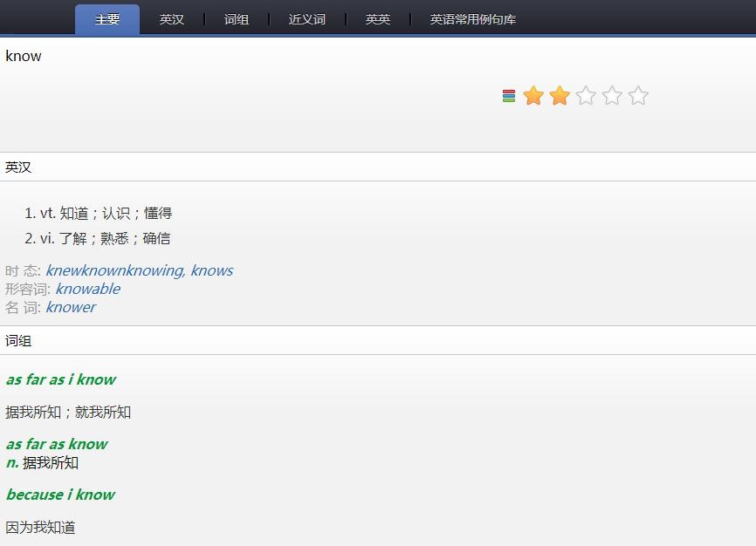Follow the tense link knewknownknowing

(115, 271)
